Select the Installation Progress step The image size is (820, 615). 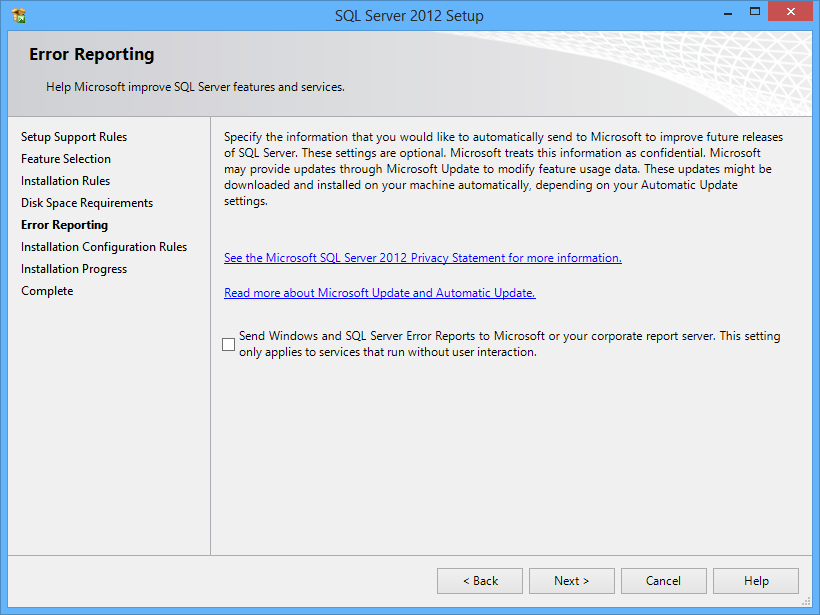point(74,269)
